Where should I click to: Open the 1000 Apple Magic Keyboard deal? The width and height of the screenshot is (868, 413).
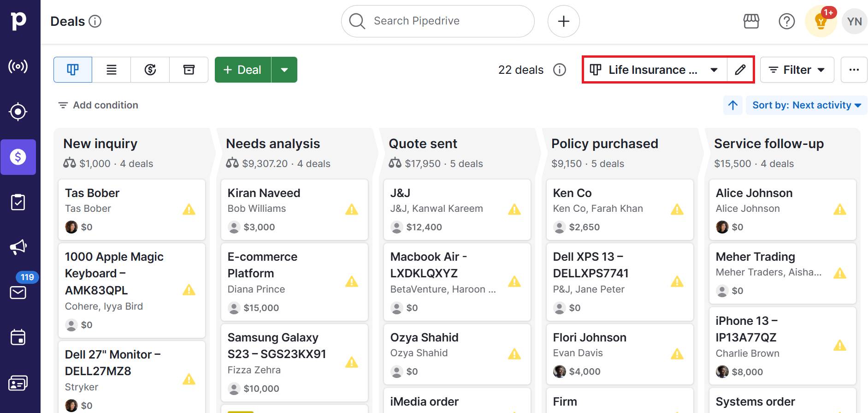[132, 291]
